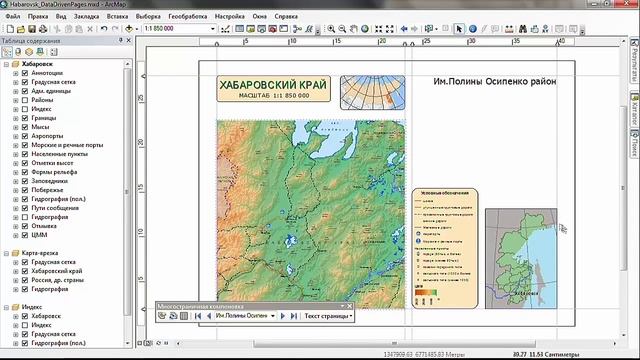Save the map document
Image resolution: width=640 pixels, height=360 pixels.
32,29
